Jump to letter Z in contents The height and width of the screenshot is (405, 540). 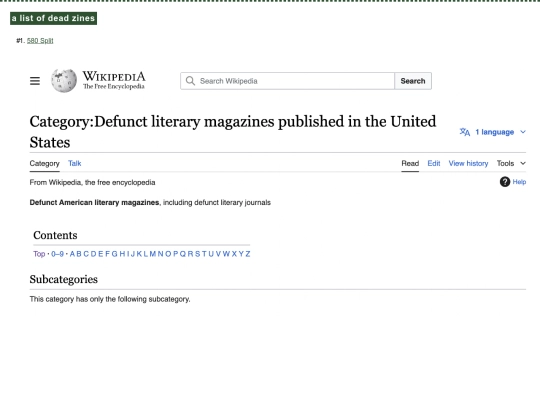coord(248,254)
